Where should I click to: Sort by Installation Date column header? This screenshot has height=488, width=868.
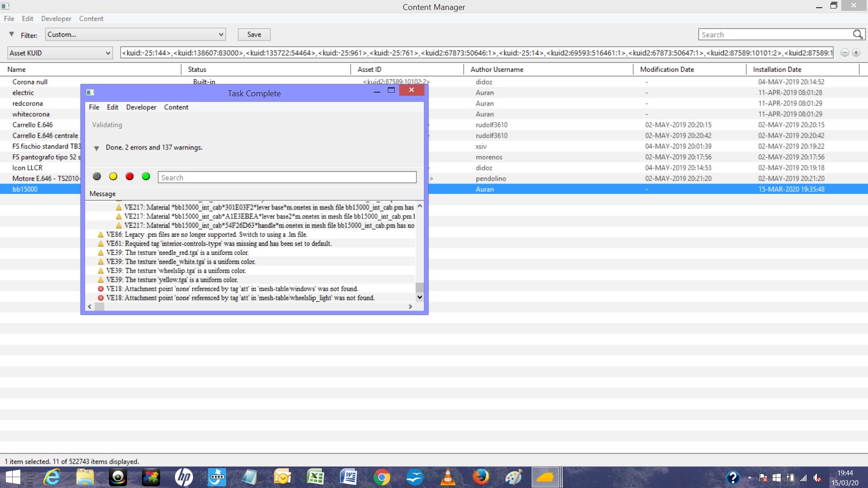[x=802, y=69]
